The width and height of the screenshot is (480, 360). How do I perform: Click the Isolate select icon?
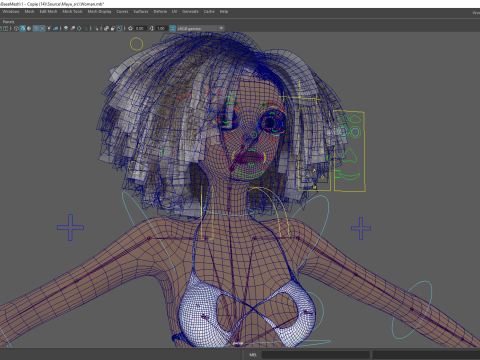coord(96,29)
